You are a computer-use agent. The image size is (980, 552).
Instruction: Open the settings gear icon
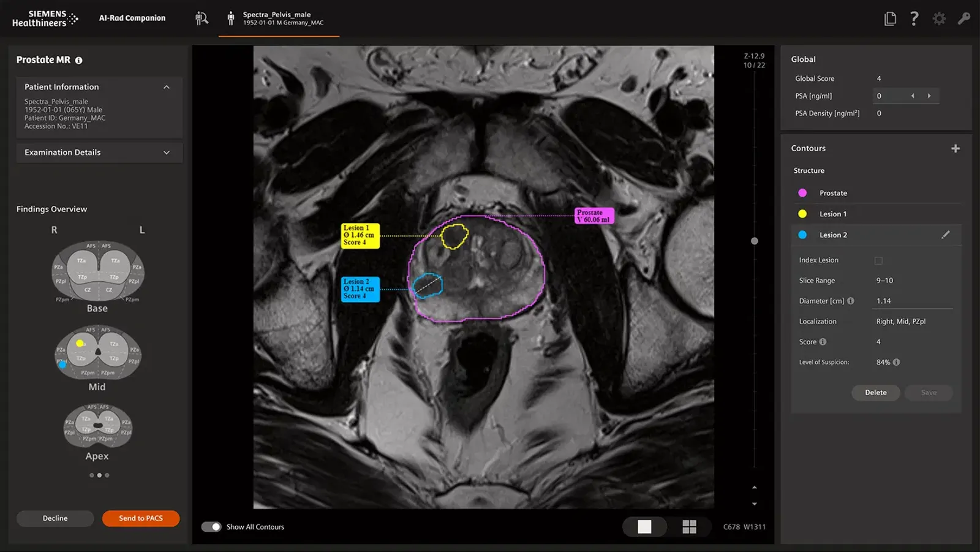[939, 18]
